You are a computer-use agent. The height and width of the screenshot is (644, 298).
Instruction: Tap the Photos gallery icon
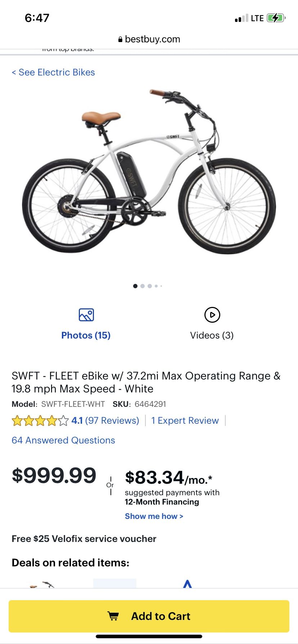coord(86,315)
